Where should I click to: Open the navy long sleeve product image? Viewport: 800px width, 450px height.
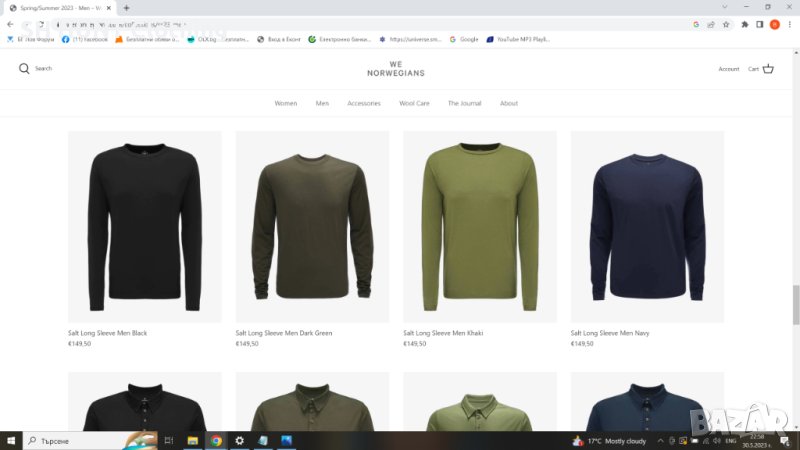coord(647,226)
